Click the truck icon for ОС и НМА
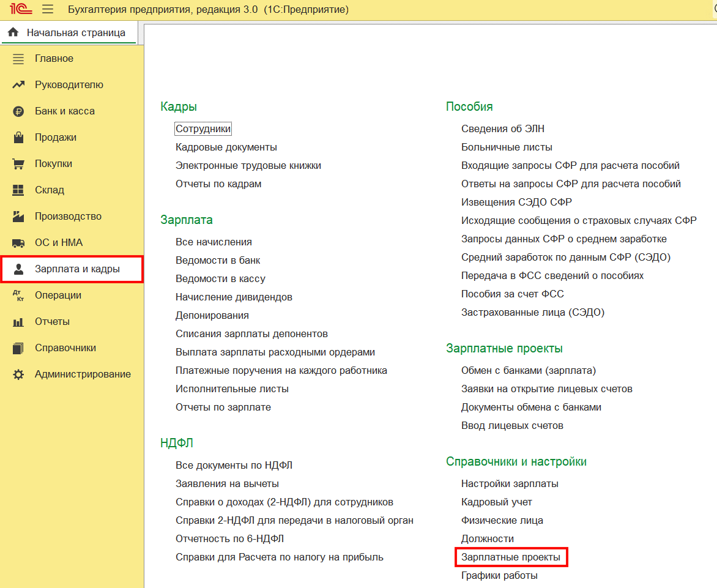This screenshot has height=588, width=717. point(18,243)
